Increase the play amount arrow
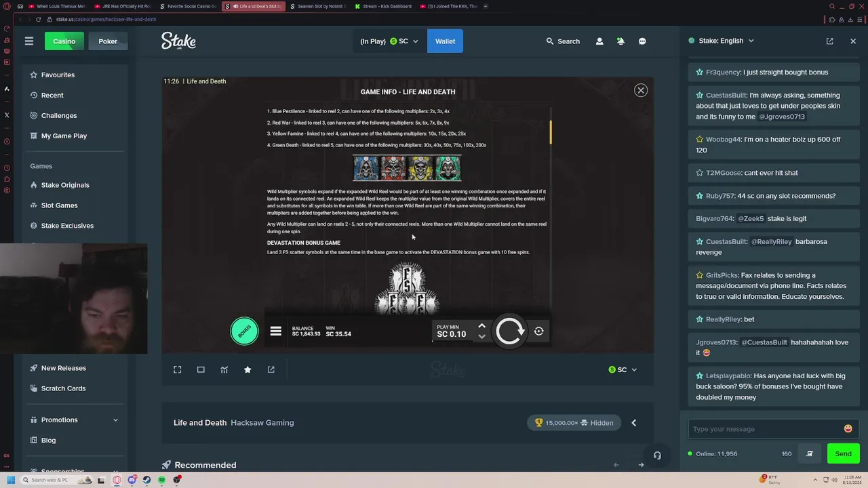 tap(481, 326)
